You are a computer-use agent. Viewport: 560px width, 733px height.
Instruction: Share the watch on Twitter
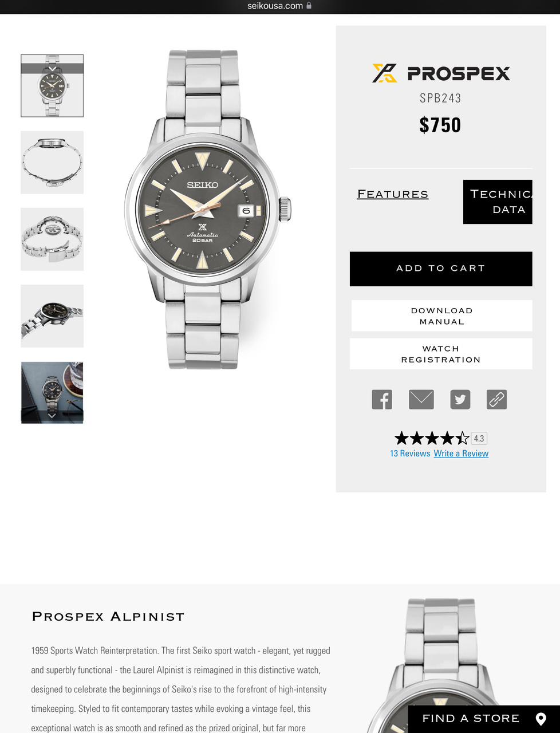click(x=460, y=399)
